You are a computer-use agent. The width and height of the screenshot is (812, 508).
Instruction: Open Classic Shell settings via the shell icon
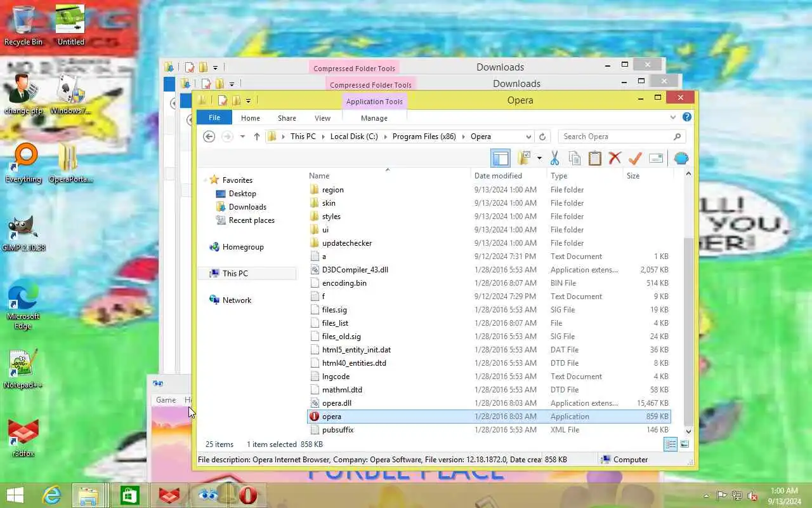pyautogui.click(x=681, y=158)
